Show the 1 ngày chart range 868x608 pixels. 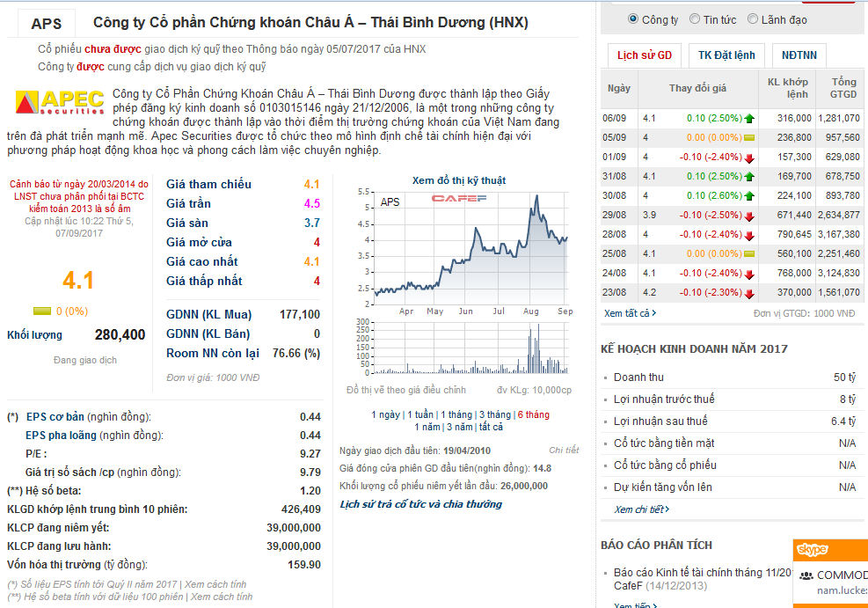click(x=385, y=414)
